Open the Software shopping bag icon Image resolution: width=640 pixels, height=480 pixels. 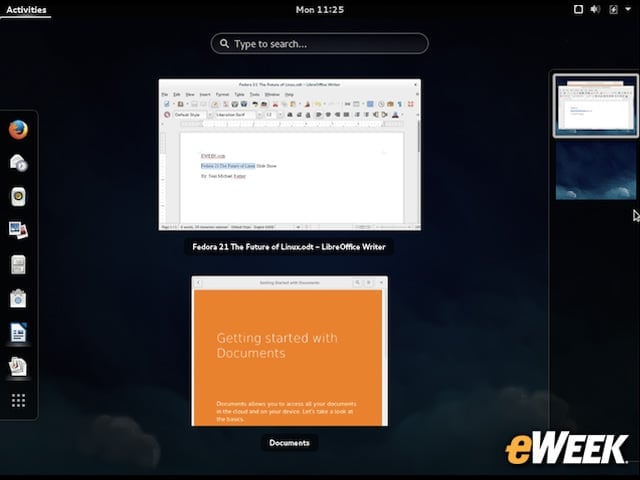18,298
